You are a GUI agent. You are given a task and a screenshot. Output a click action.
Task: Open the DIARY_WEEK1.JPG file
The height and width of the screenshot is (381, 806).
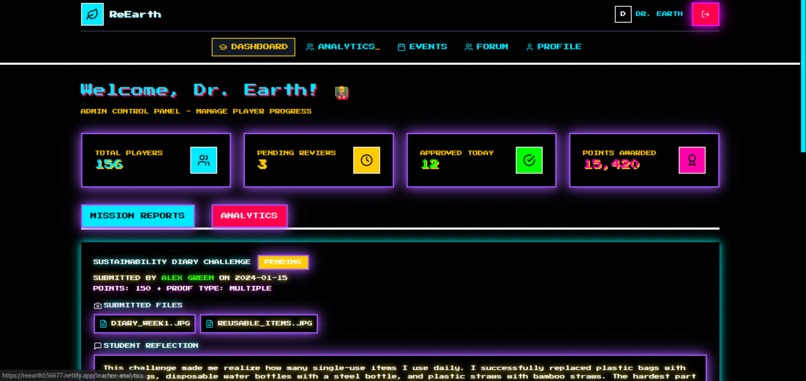click(144, 324)
